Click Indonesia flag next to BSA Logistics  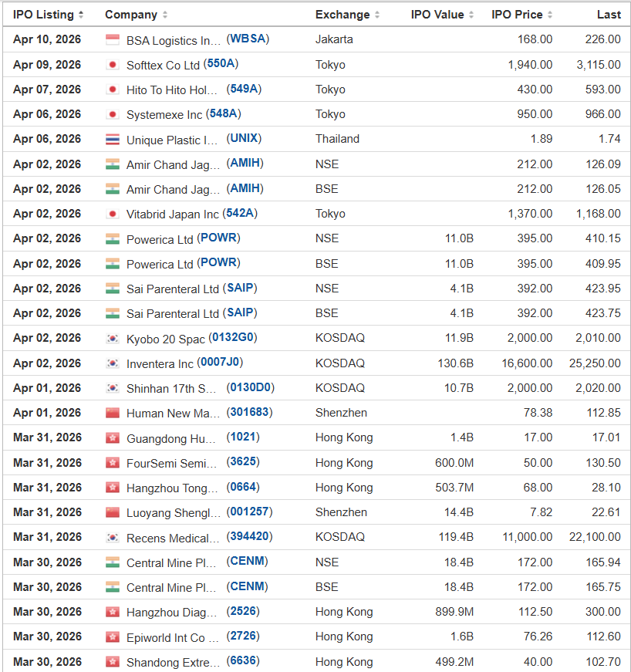coord(112,39)
